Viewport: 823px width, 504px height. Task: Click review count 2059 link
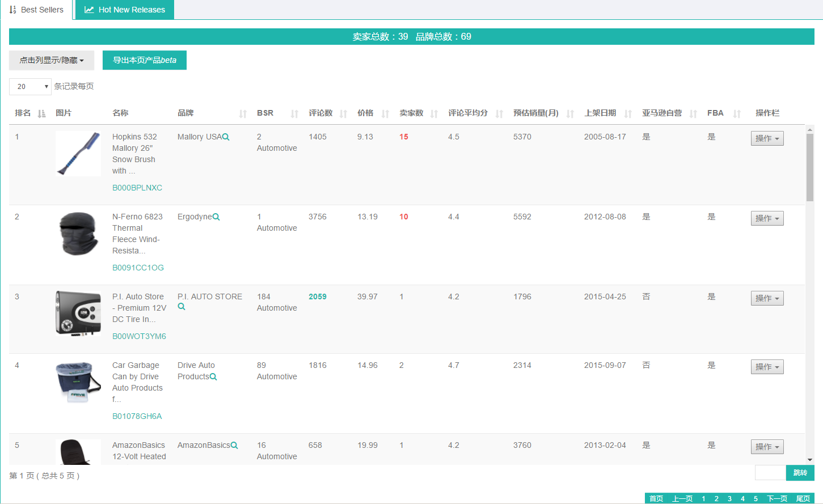318,297
